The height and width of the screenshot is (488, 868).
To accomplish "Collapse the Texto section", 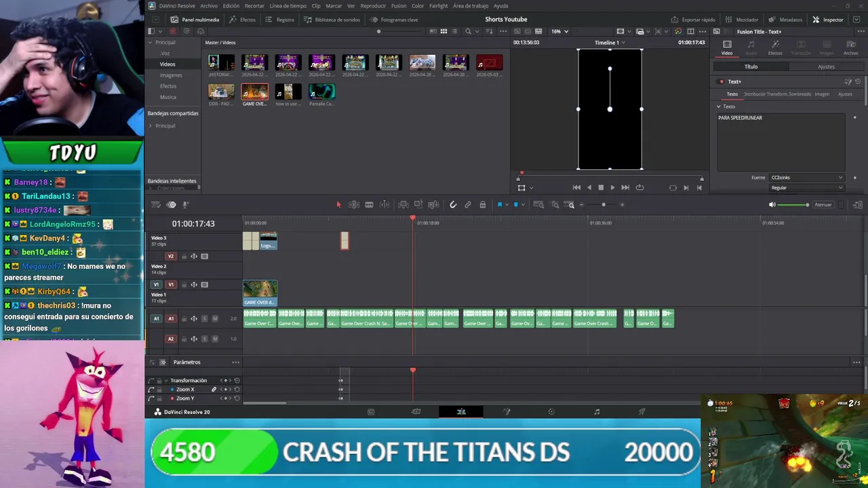I will tap(719, 106).
